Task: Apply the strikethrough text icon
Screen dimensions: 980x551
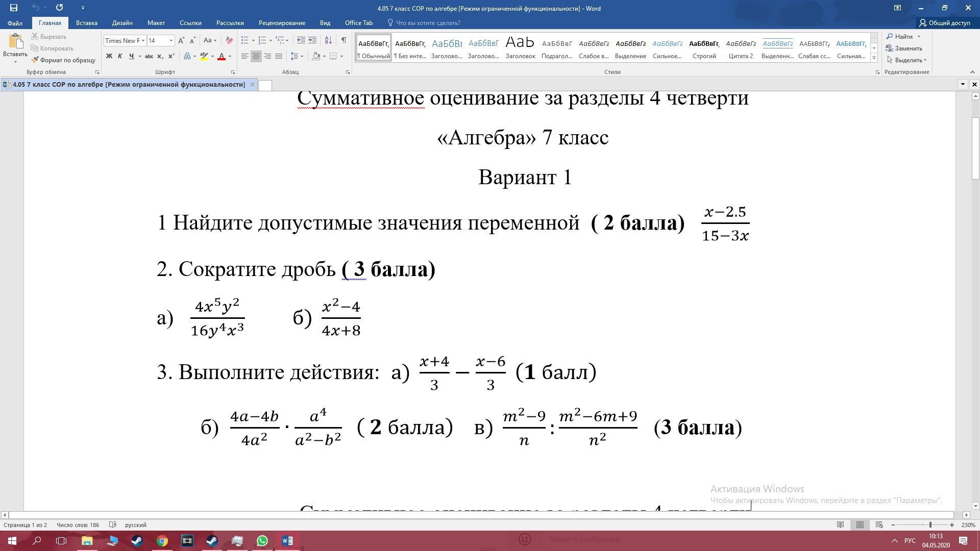Action: tap(149, 56)
